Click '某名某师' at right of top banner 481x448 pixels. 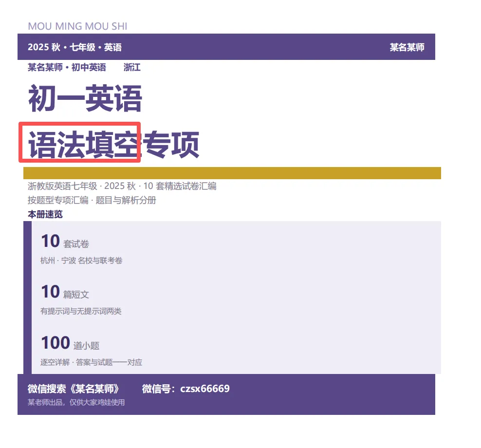click(407, 47)
